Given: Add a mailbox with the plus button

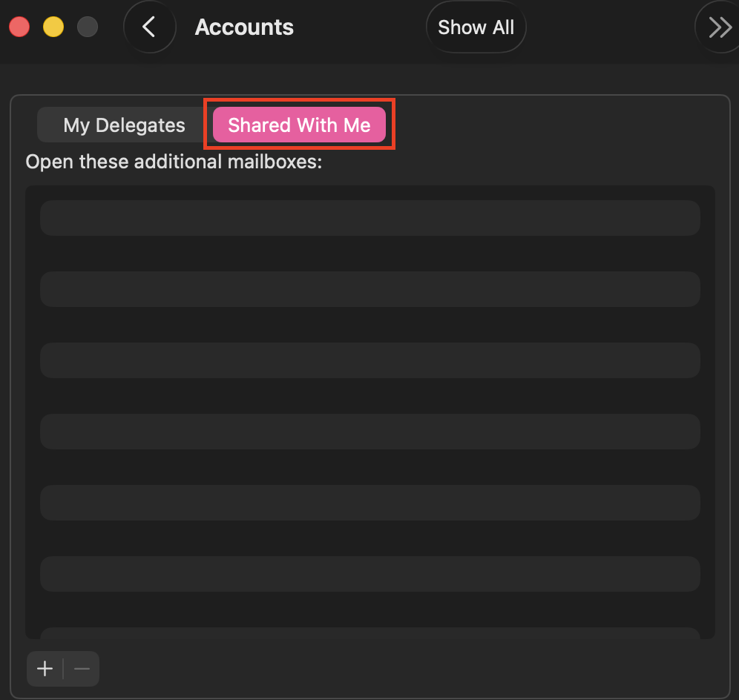Looking at the screenshot, I should click(45, 669).
